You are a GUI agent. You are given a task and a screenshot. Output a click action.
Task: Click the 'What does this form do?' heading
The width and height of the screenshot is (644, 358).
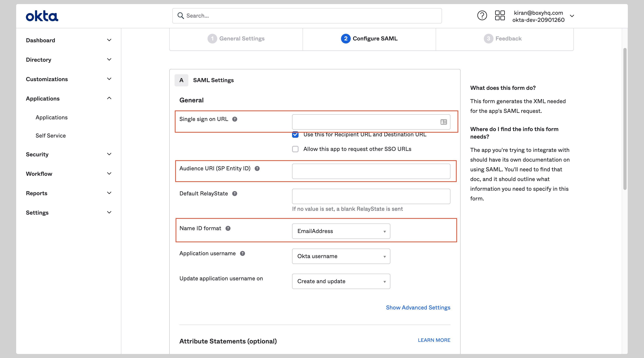(x=503, y=88)
